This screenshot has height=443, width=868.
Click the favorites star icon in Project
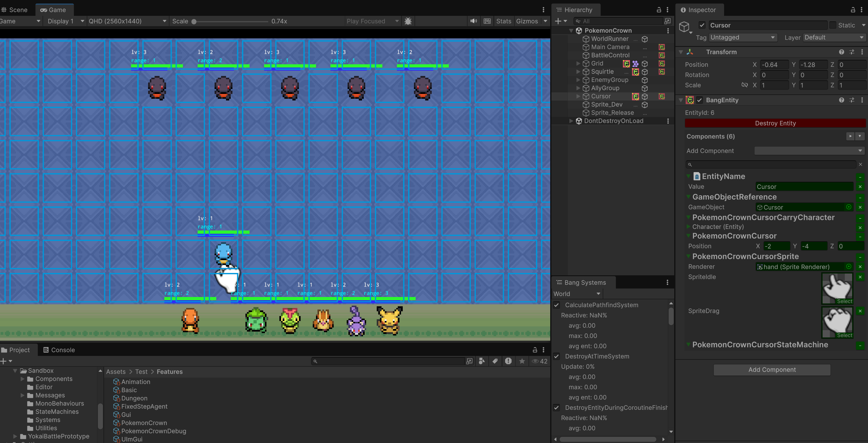522,361
